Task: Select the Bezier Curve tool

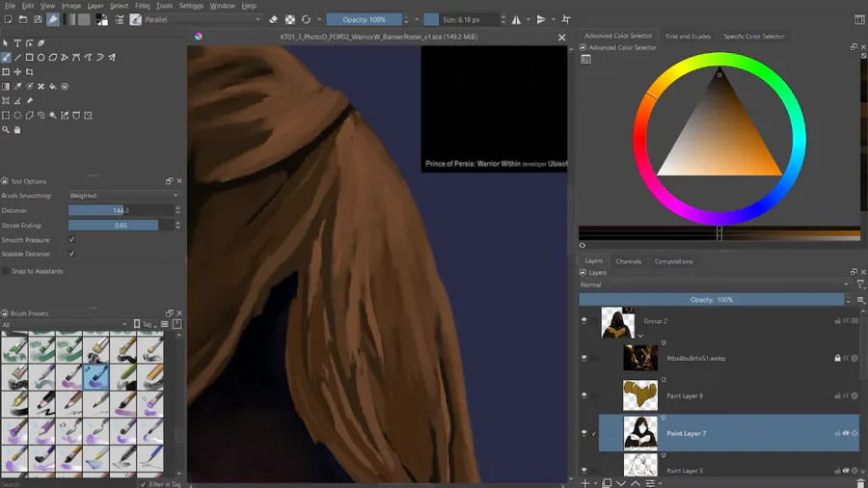Action: (76, 58)
